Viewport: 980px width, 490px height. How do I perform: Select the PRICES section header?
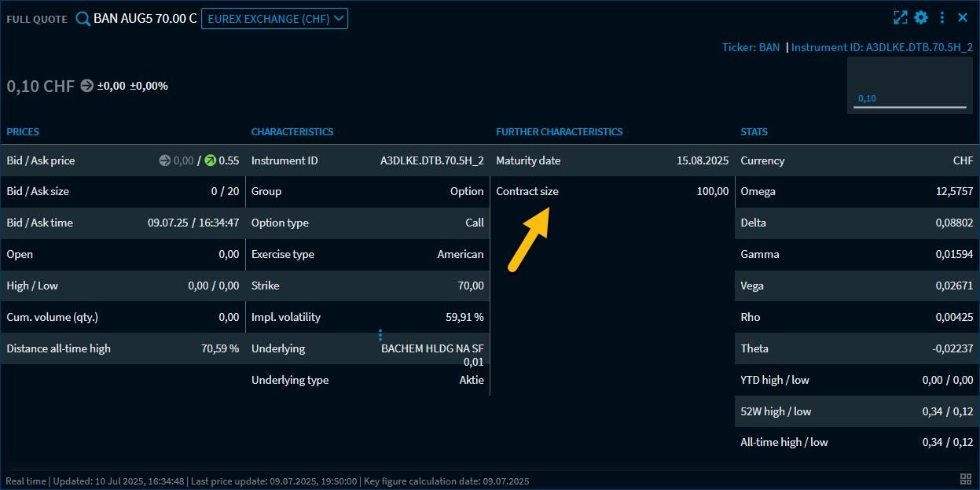[23, 132]
